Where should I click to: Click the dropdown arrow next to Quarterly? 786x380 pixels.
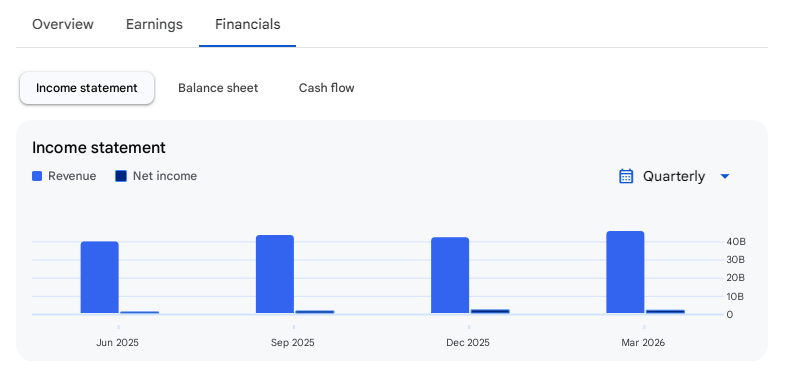724,176
